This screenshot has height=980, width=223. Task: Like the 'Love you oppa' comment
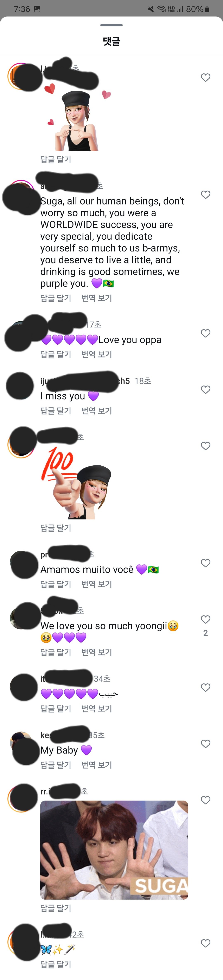(205, 333)
